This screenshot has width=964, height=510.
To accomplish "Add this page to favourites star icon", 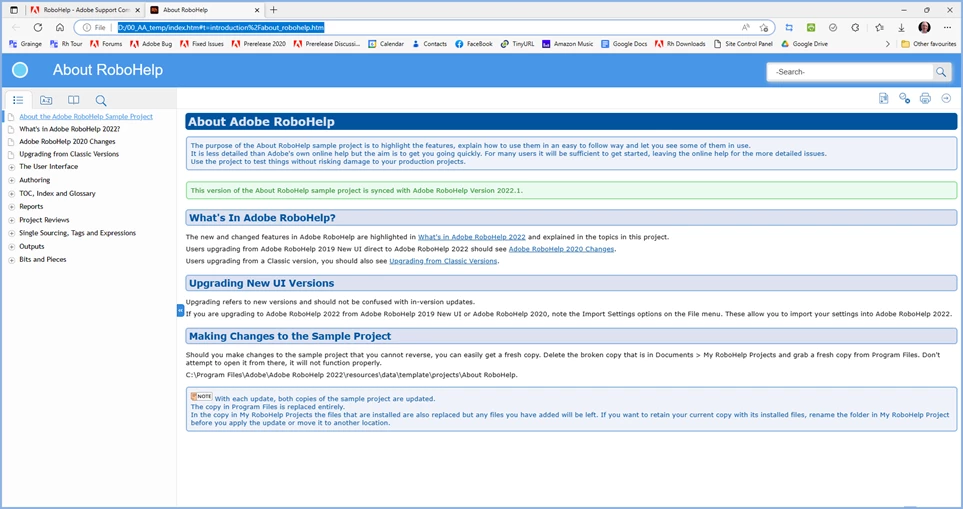I will click(x=764, y=28).
